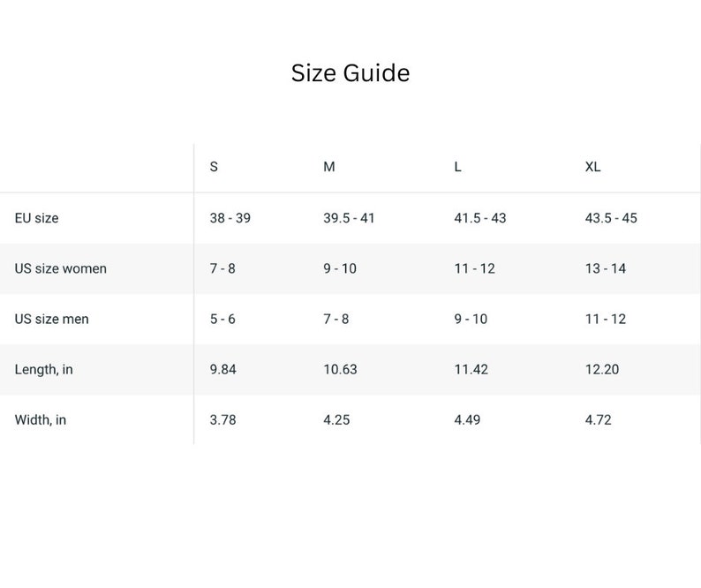
Task: Click the 38 - 39 EU size cell
Action: 230,218
